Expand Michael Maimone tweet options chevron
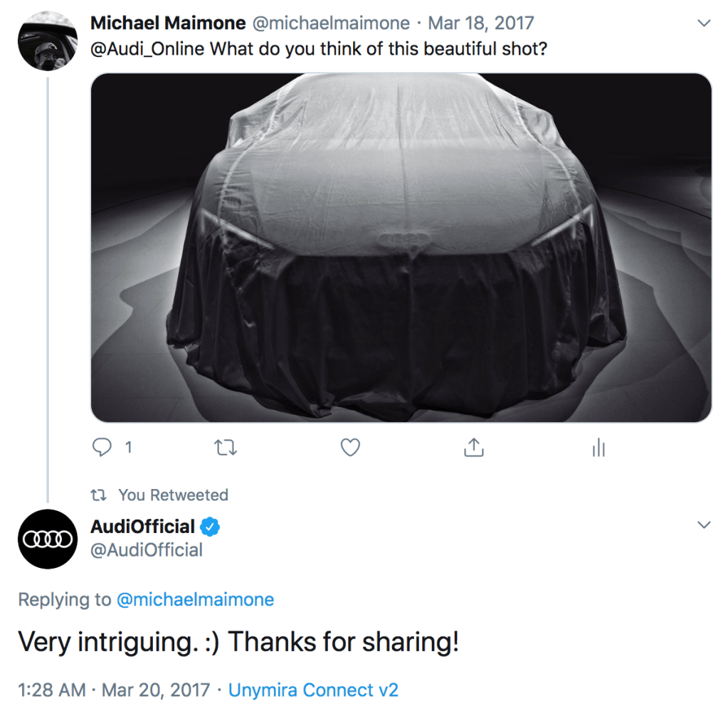 704,23
